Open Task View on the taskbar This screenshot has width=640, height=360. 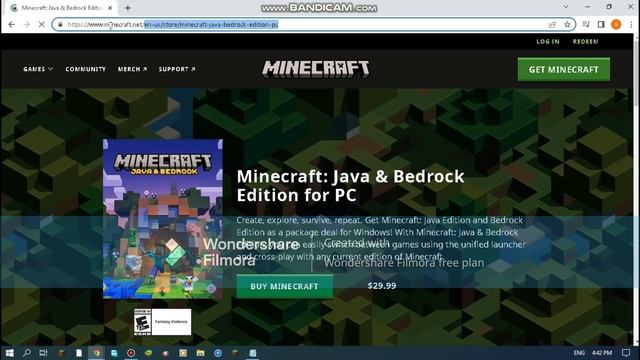[x=43, y=353]
